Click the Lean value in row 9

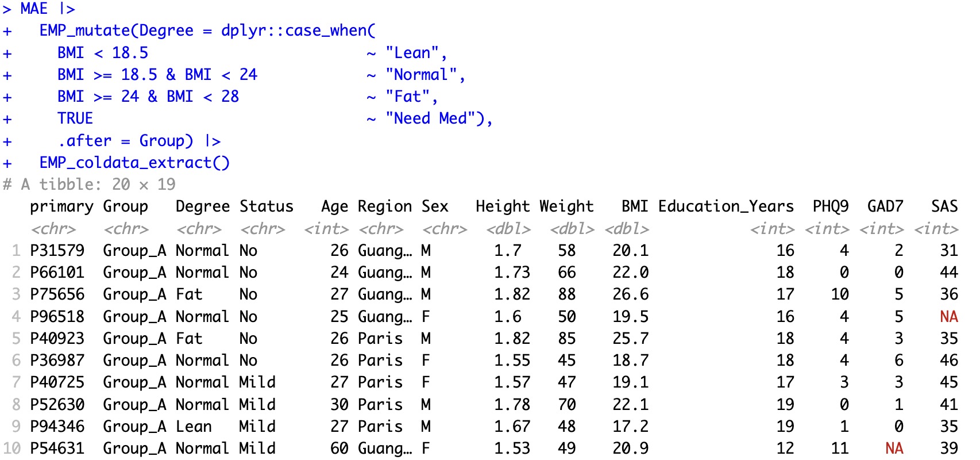[x=194, y=427]
